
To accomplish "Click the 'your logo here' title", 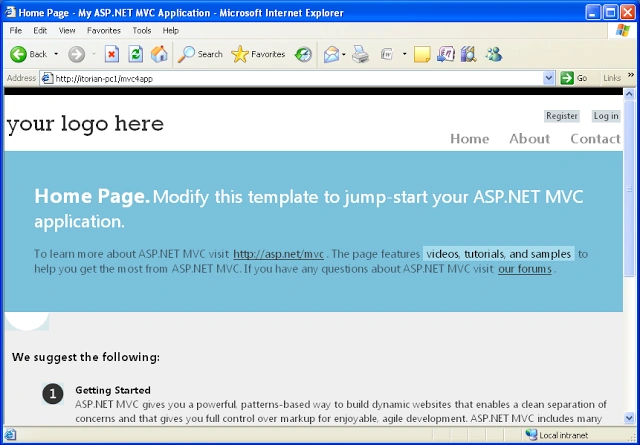I will tap(85, 124).
